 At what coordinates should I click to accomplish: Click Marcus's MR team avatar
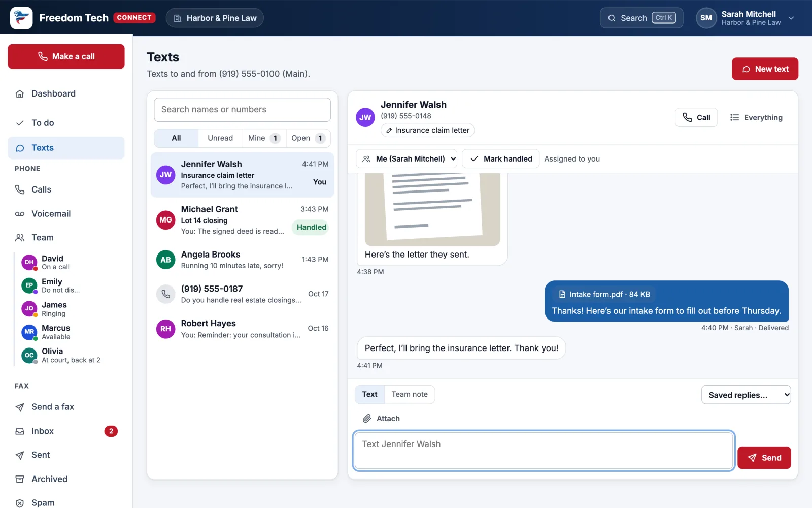point(29,332)
